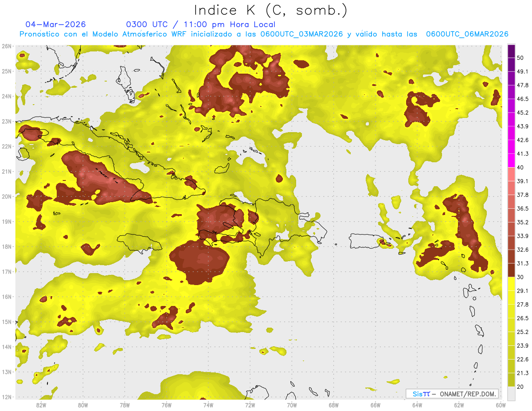Click the colorbar value "46.5"
The height and width of the screenshot is (411, 532).
point(523,99)
